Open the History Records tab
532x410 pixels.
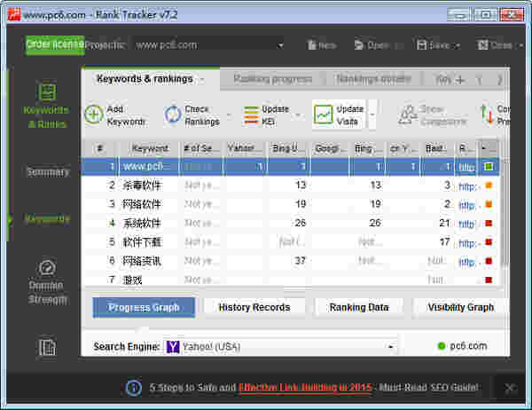pyautogui.click(x=254, y=307)
